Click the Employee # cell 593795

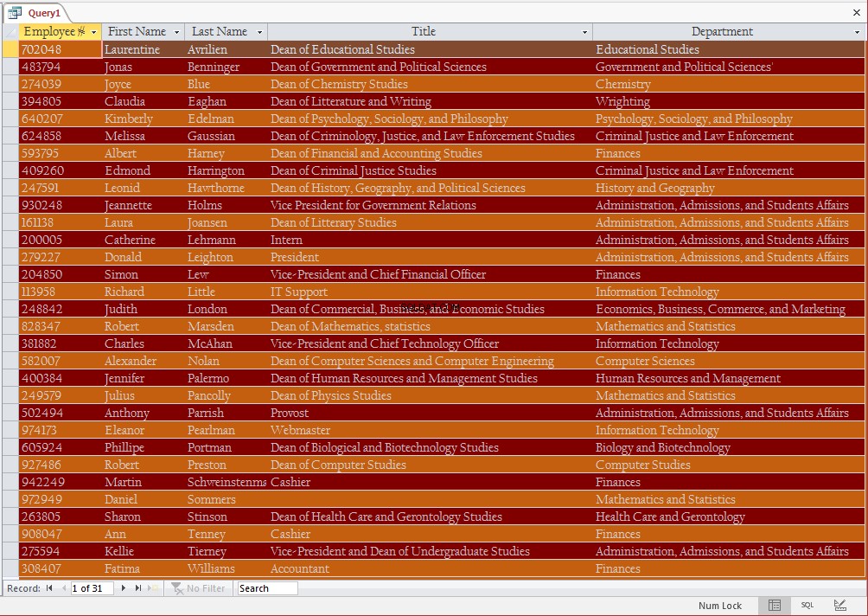click(61, 153)
